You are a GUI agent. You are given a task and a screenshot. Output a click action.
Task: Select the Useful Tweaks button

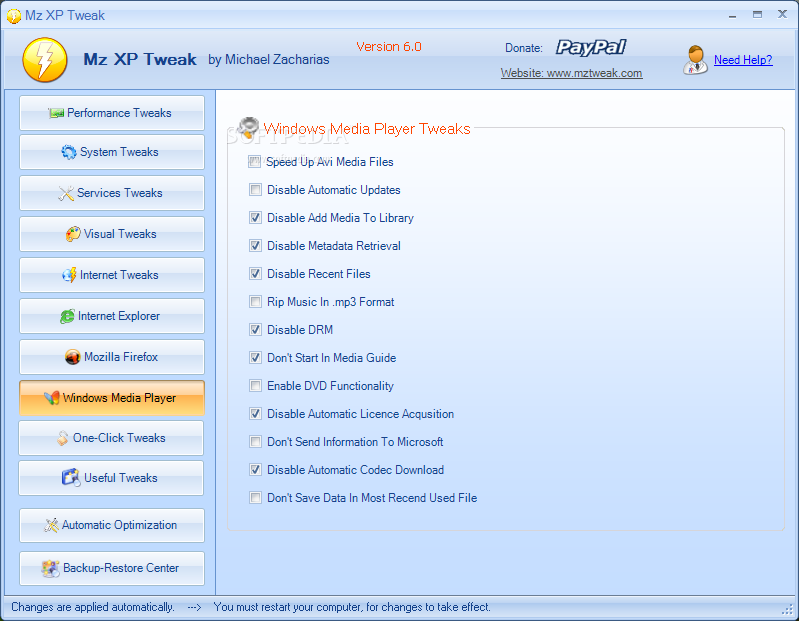[x=111, y=478]
